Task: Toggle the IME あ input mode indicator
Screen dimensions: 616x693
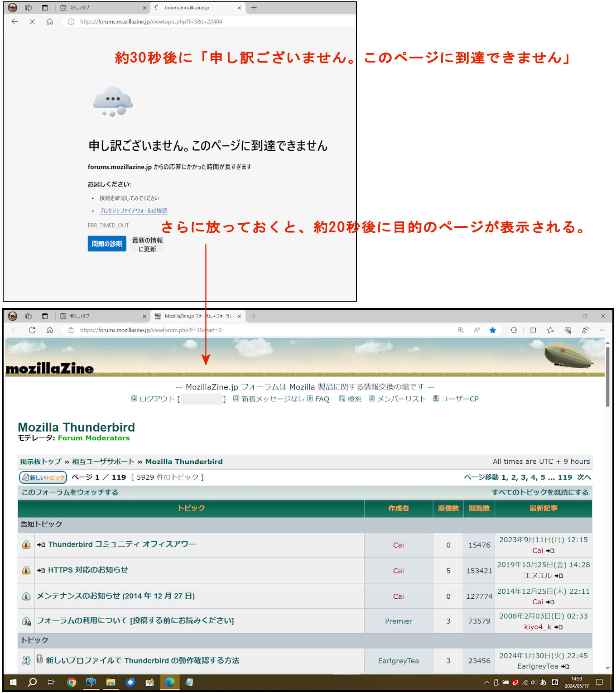Action: pyautogui.click(x=543, y=683)
